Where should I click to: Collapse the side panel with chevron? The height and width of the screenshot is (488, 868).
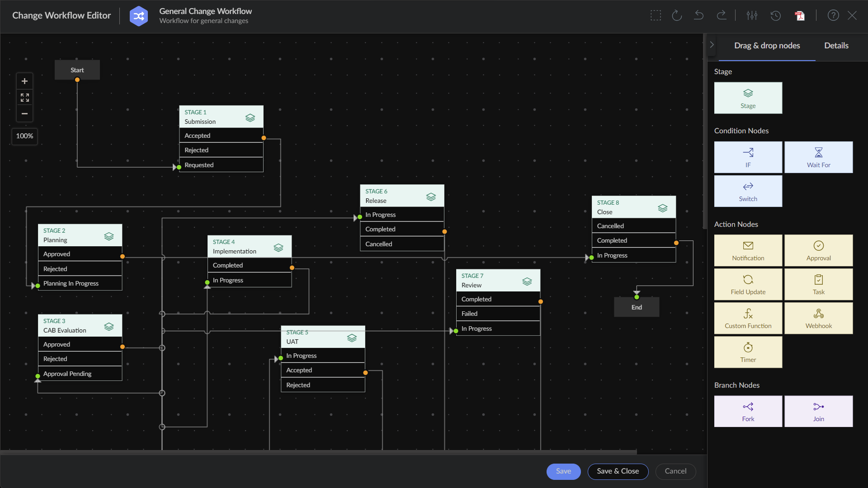pyautogui.click(x=712, y=45)
